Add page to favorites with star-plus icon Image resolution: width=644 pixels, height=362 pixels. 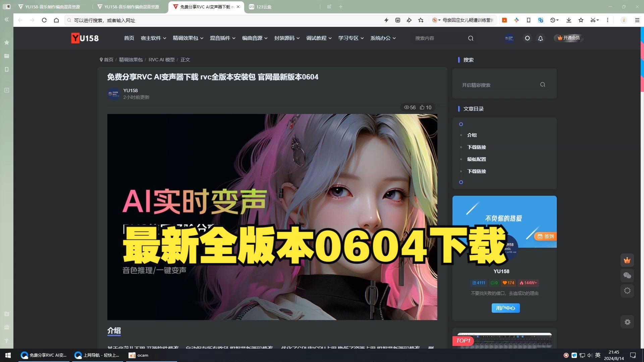pos(421,20)
